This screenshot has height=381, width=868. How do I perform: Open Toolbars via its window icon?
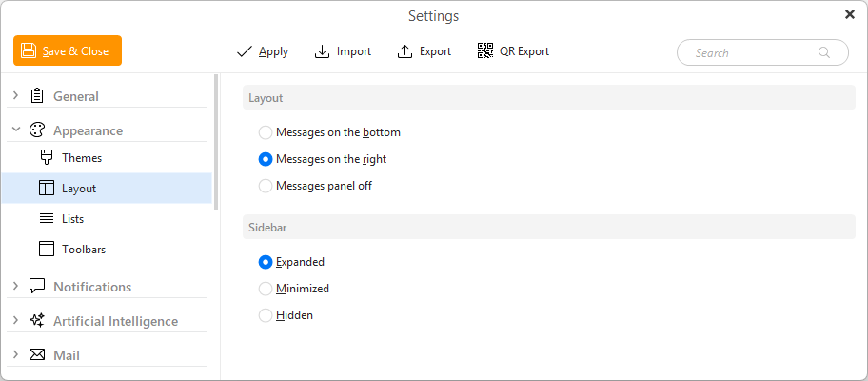click(47, 250)
